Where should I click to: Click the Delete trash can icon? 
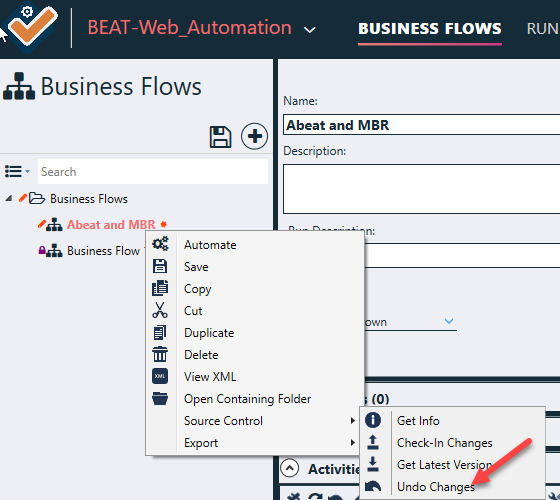160,354
